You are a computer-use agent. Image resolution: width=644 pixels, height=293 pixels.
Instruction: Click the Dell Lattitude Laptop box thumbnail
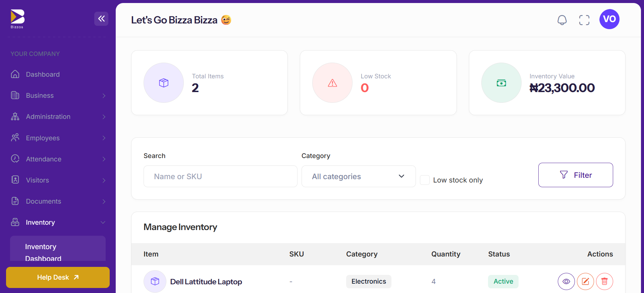pos(155,281)
